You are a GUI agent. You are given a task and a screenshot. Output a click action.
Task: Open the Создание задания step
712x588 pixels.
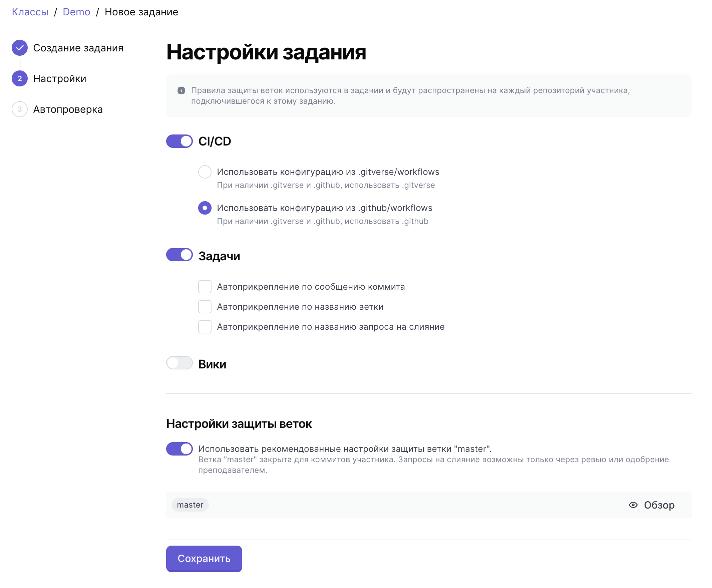(x=78, y=48)
